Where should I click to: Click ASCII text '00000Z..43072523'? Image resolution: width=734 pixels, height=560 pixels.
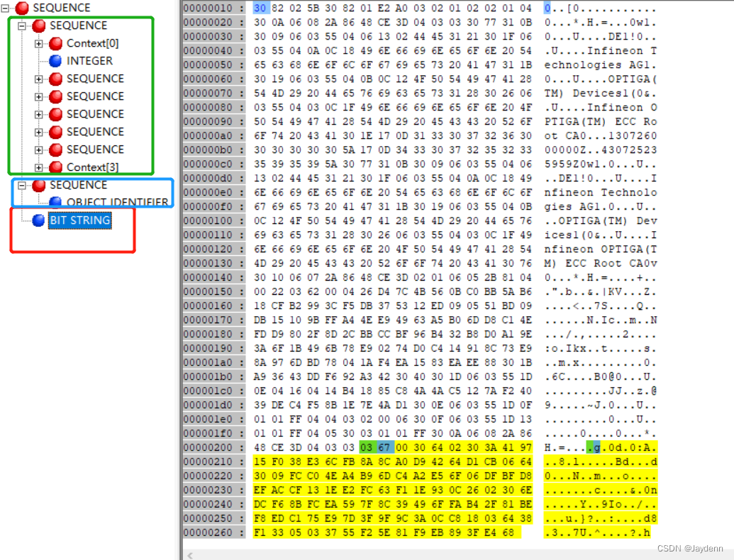[x=601, y=150]
